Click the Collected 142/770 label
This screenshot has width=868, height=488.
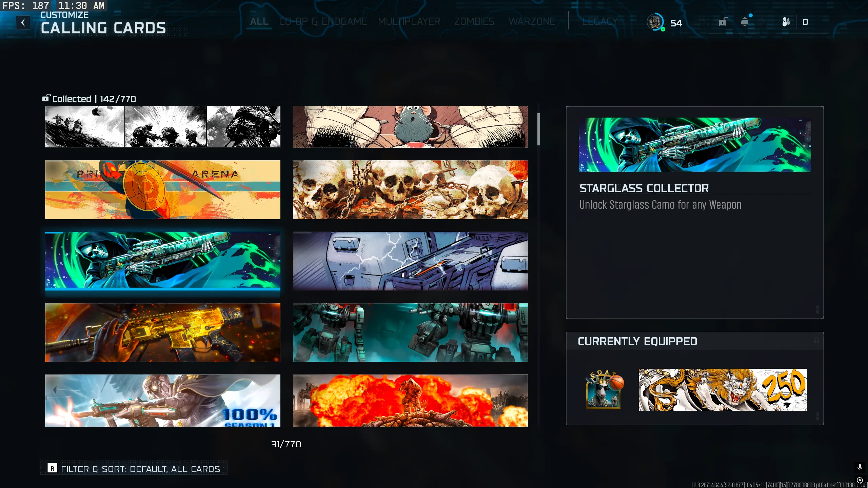(94, 99)
